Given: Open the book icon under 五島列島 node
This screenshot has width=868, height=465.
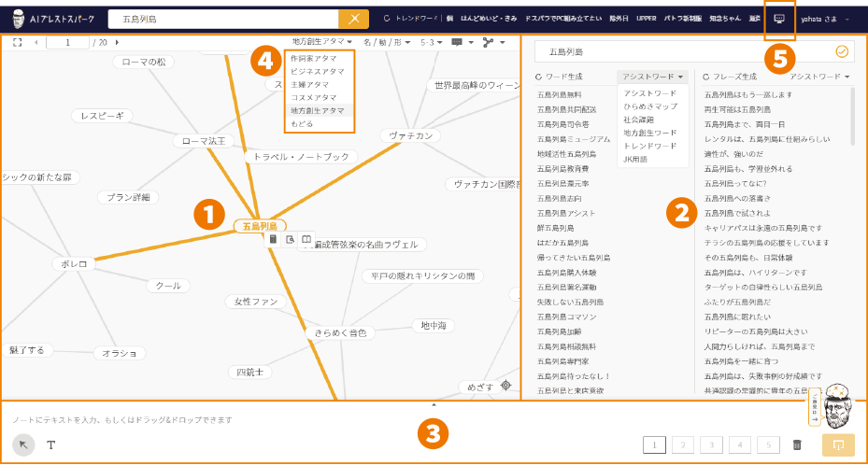Looking at the screenshot, I should [x=306, y=239].
